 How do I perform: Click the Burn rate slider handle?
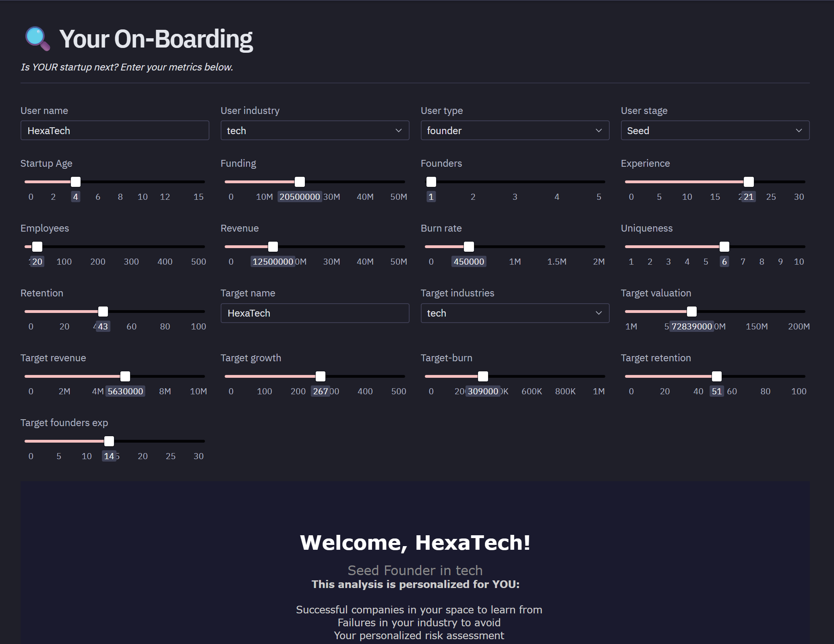tap(469, 246)
